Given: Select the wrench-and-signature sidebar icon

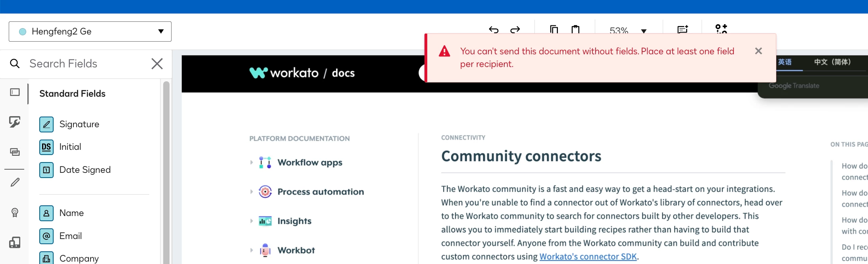Looking at the screenshot, I should pos(15,122).
